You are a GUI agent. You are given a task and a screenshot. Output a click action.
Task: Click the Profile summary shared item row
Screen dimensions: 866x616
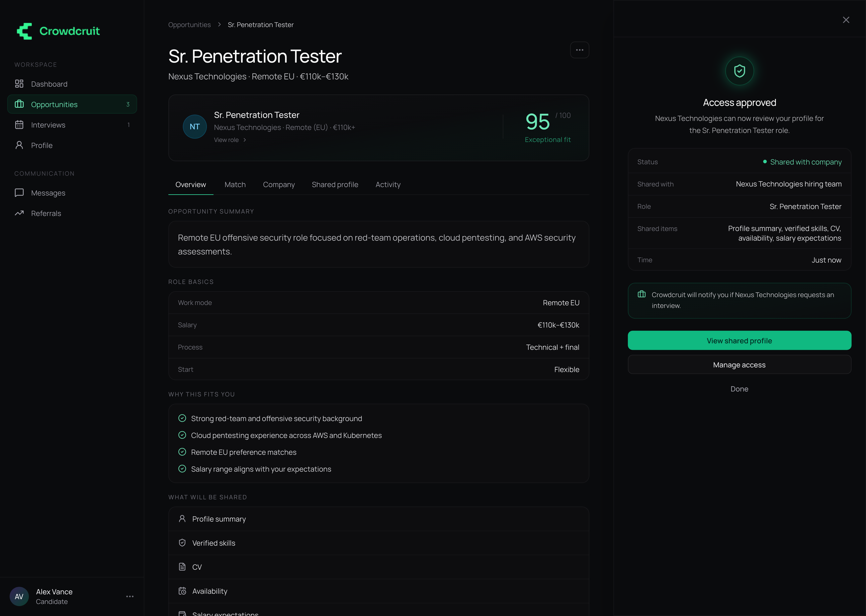pos(378,519)
